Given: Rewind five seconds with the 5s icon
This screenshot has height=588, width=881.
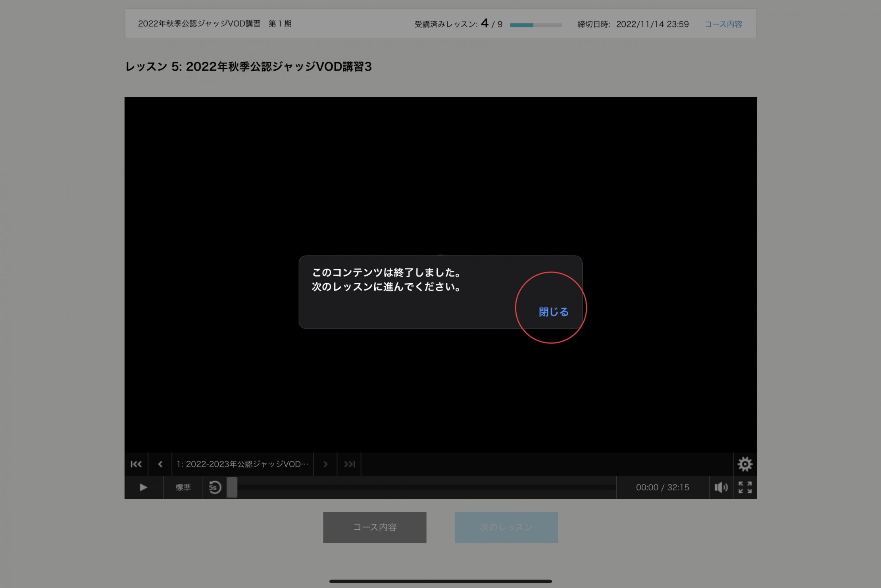Looking at the screenshot, I should coord(215,487).
